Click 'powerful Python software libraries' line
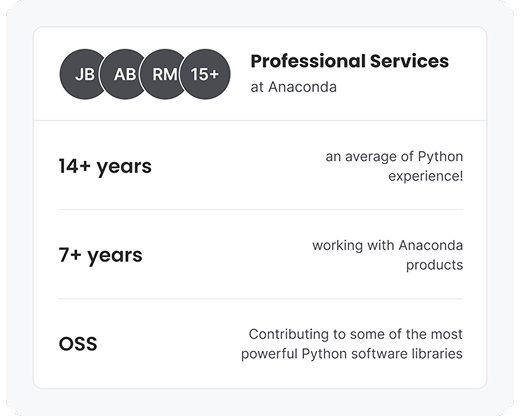 [352, 354]
